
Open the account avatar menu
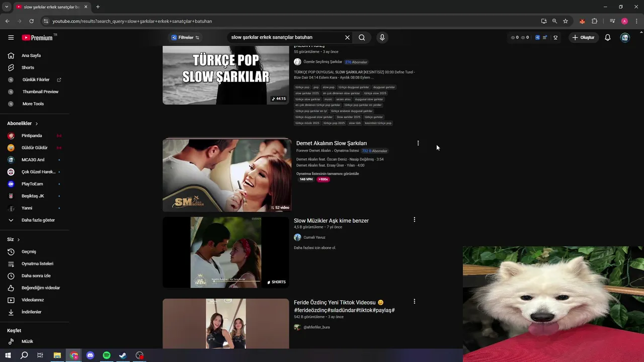point(625,37)
